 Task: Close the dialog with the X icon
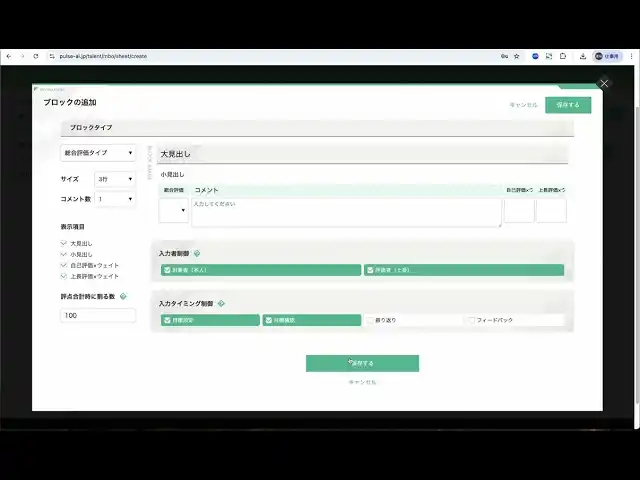tap(603, 84)
